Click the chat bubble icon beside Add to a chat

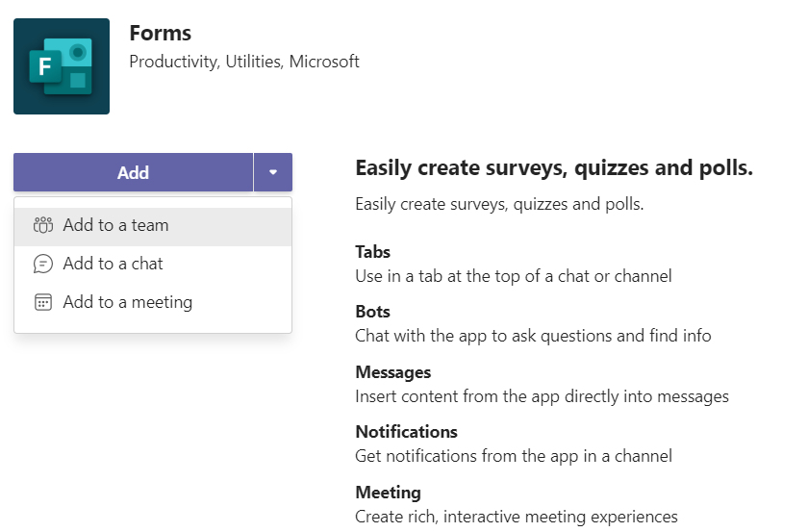[x=42, y=264]
